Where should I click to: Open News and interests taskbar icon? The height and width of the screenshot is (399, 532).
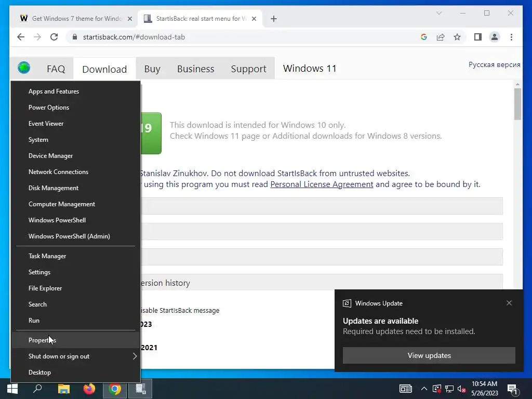(x=405, y=389)
